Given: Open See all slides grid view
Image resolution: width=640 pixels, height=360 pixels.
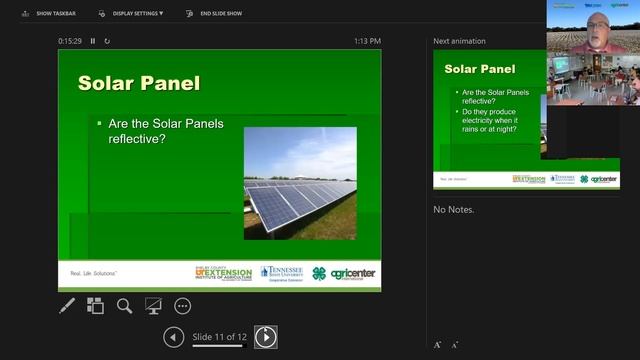Looking at the screenshot, I should coord(96,306).
